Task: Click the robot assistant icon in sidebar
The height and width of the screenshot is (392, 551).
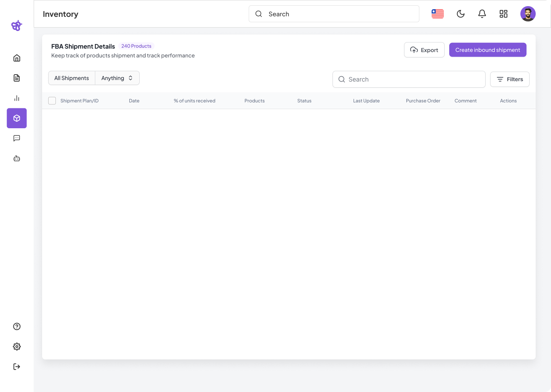Action: pos(17,158)
